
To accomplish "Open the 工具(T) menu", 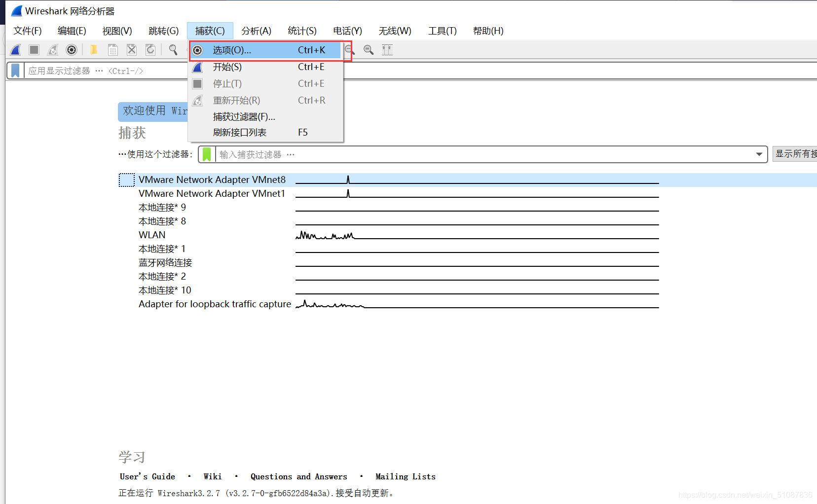I will click(x=443, y=31).
